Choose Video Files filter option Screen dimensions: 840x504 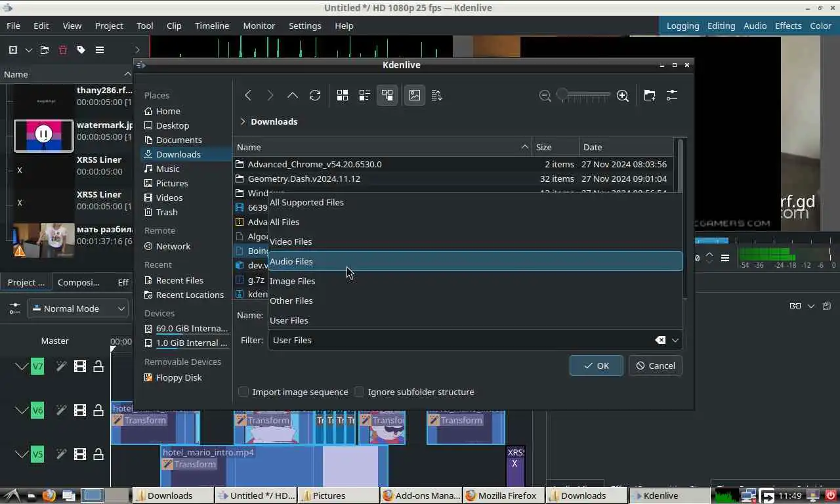point(475,241)
